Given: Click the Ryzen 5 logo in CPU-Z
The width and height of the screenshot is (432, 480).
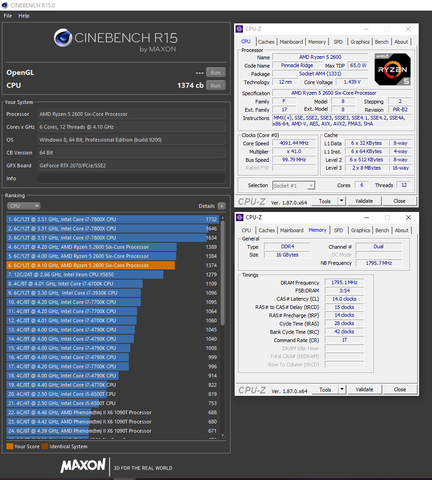Looking at the screenshot, I should [392, 69].
